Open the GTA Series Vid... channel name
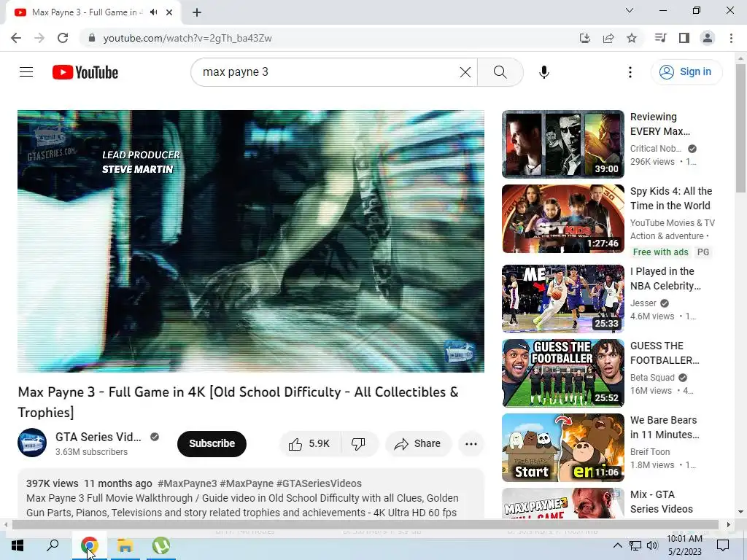 point(98,437)
